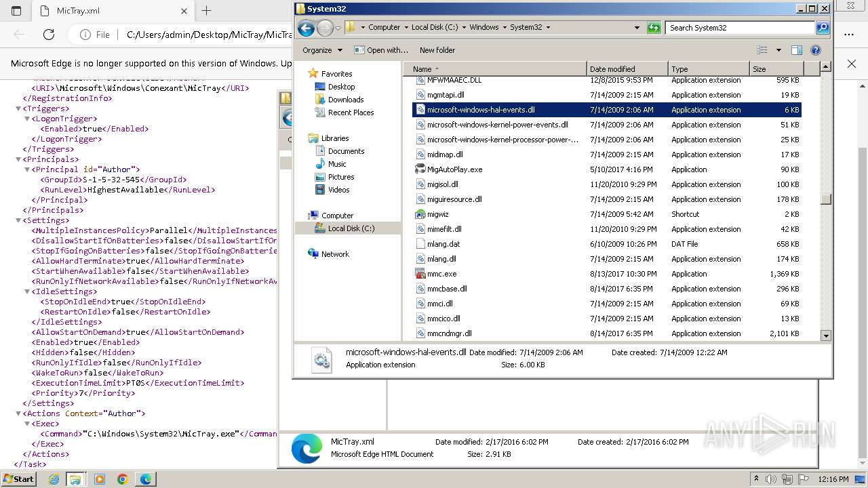This screenshot has height=488, width=868.
Task: Open Edge tab actions menu icon
Action: click(16, 11)
